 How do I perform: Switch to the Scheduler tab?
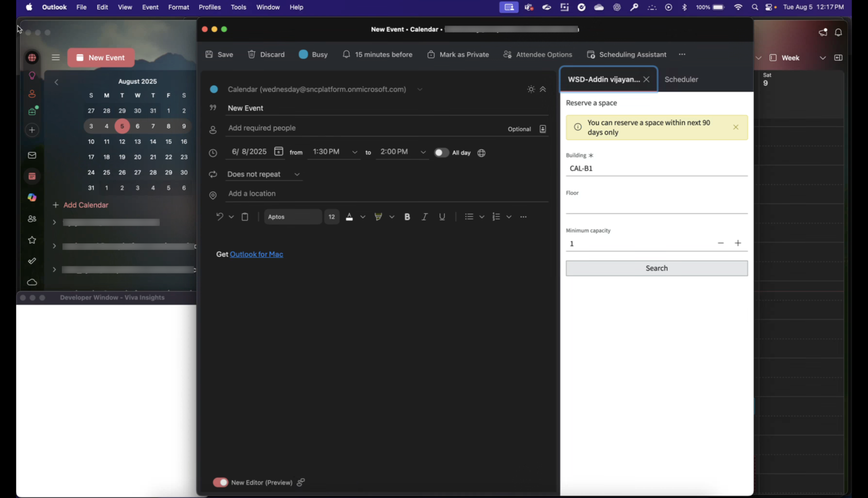(x=681, y=80)
